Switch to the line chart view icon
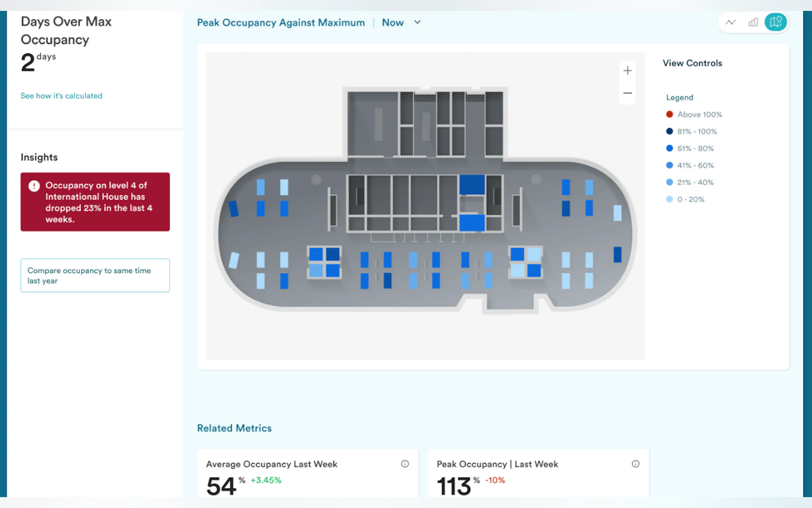812x508 pixels. click(x=730, y=22)
